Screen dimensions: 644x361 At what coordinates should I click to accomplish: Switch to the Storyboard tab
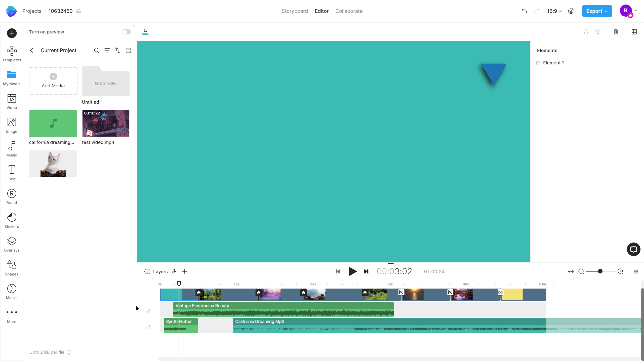[x=295, y=11]
